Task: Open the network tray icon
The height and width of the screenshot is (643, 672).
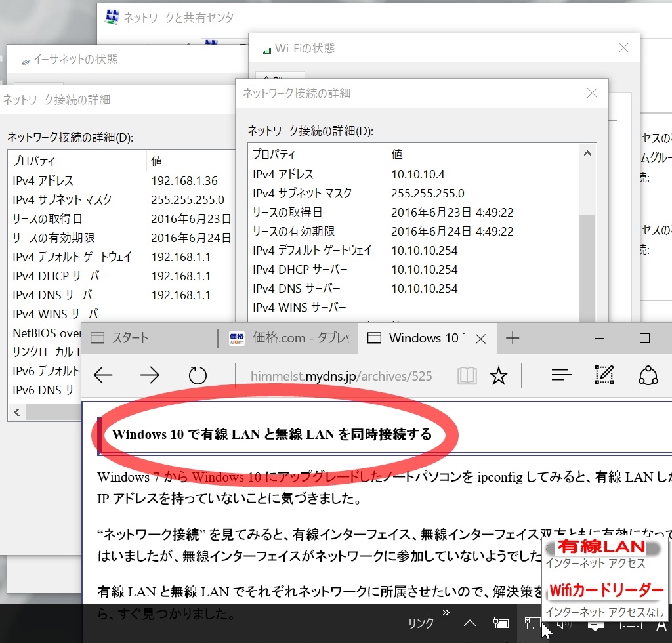Action: point(532,623)
